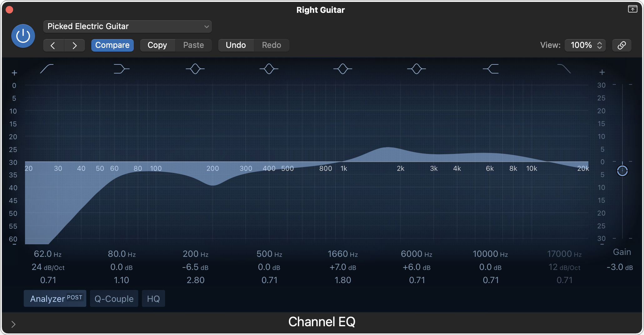
Task: Click the 17000 Hz frequency value
Action: point(565,254)
